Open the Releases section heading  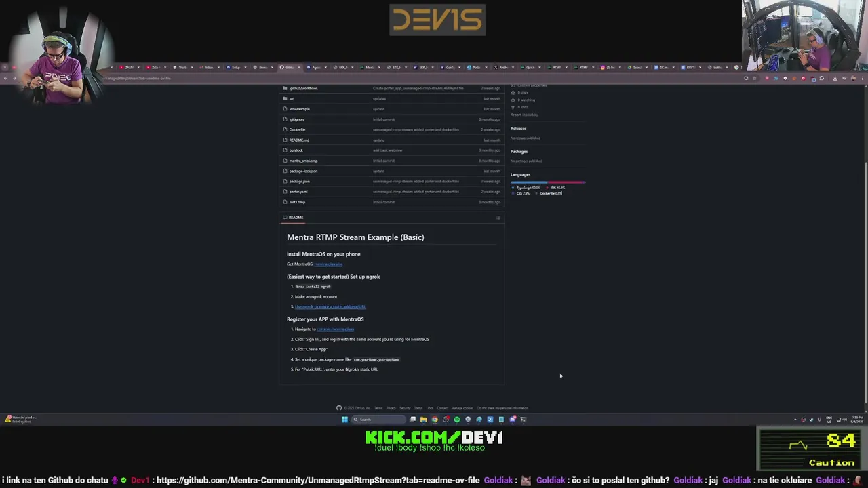point(518,129)
